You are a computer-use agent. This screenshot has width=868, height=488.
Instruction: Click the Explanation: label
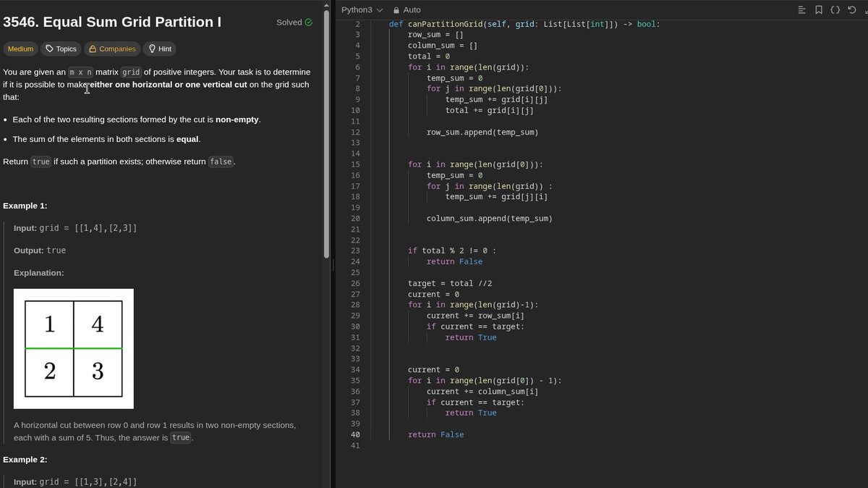38,273
